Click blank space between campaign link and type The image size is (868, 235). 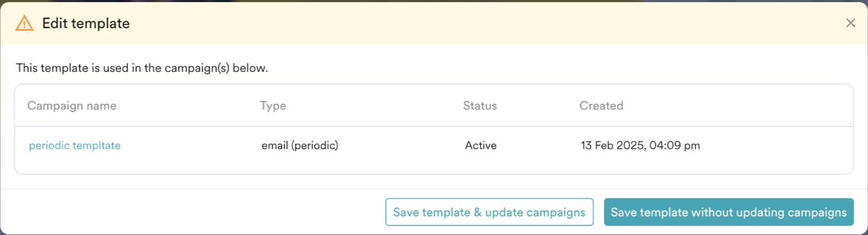pyautogui.click(x=191, y=145)
